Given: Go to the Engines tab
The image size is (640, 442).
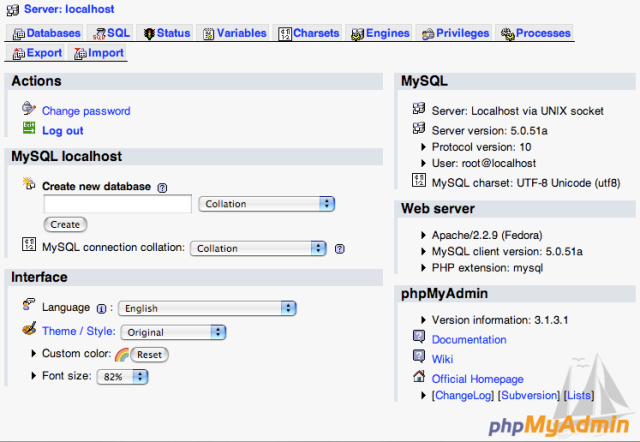Looking at the screenshot, I should click(380, 33).
